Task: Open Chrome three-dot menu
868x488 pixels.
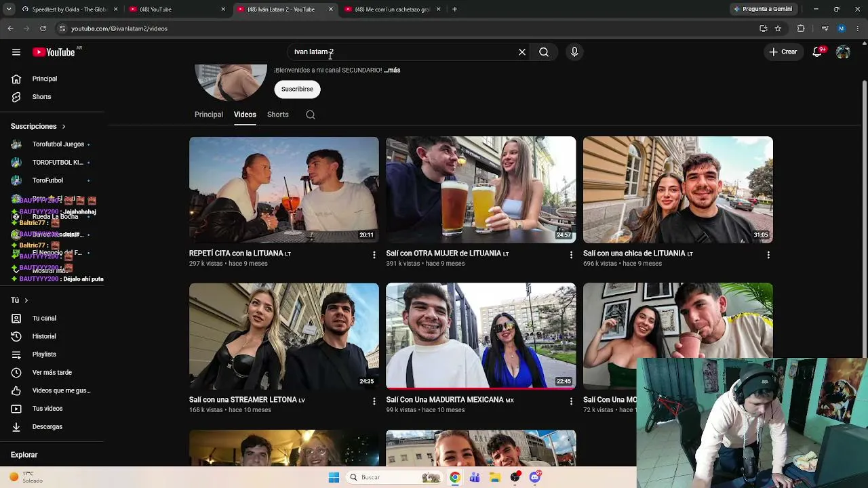Action: point(859,28)
